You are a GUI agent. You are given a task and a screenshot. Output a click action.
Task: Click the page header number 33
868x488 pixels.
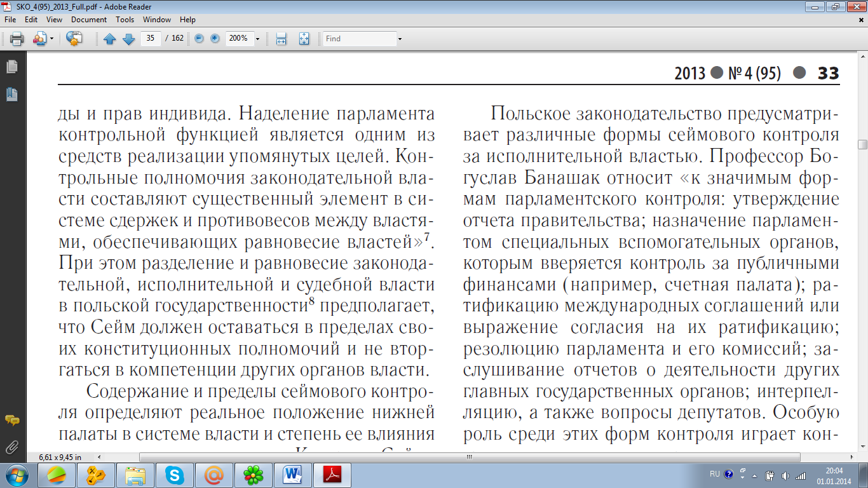(829, 73)
